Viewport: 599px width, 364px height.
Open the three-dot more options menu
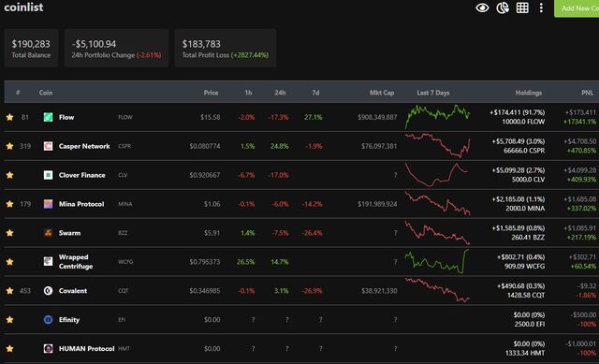click(x=541, y=7)
